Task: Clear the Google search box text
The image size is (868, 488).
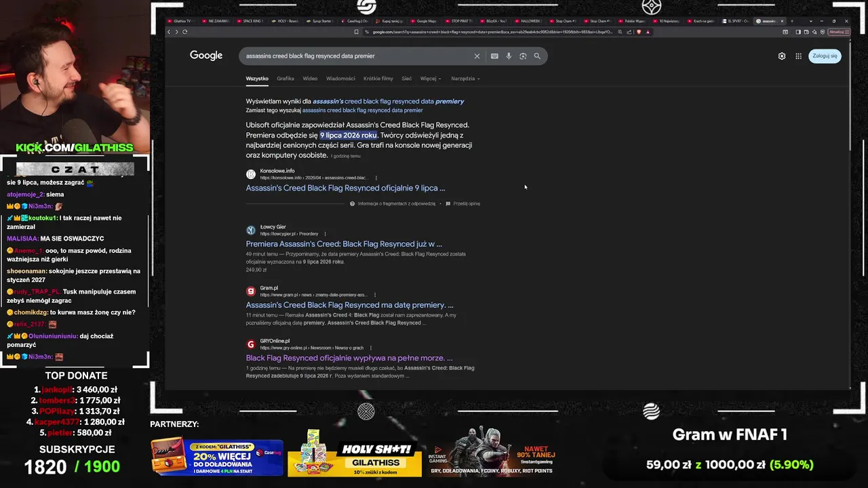Action: 477,56
